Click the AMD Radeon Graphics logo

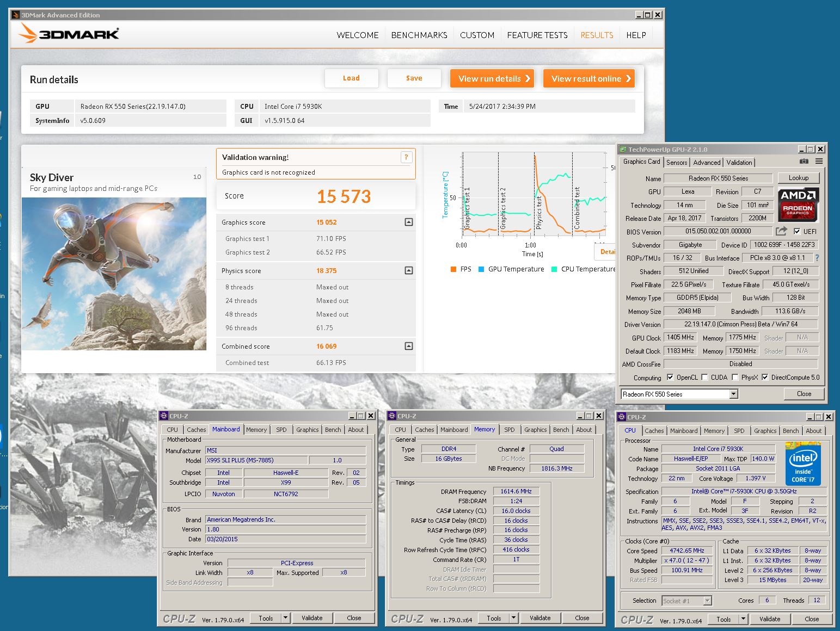(798, 204)
